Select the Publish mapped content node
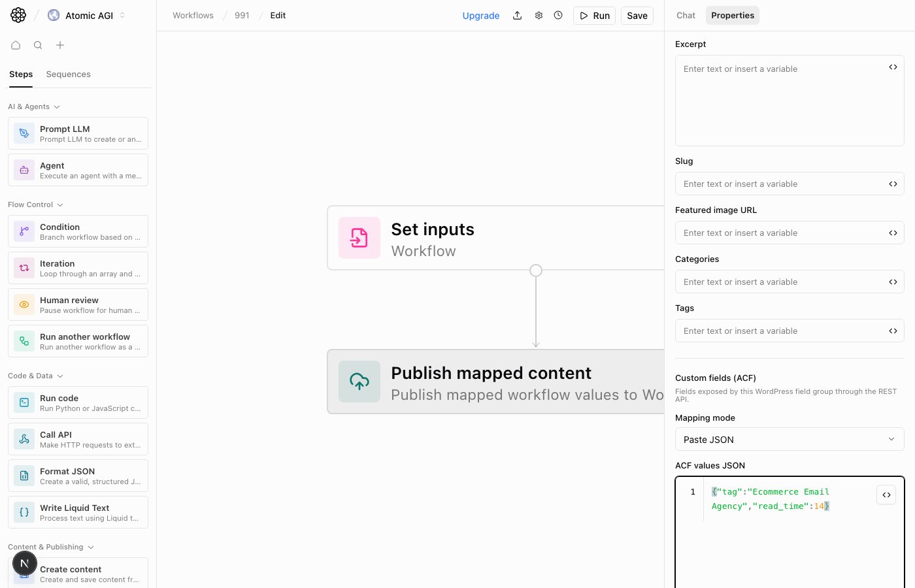915x588 pixels. [x=495, y=382]
